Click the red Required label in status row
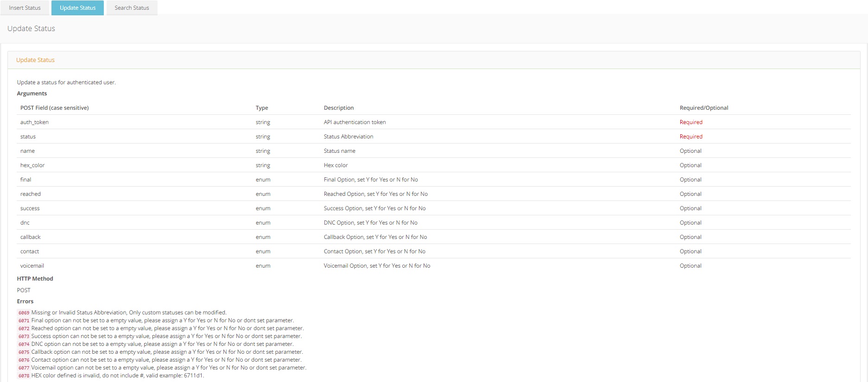The width and height of the screenshot is (868, 382). pyautogui.click(x=691, y=137)
